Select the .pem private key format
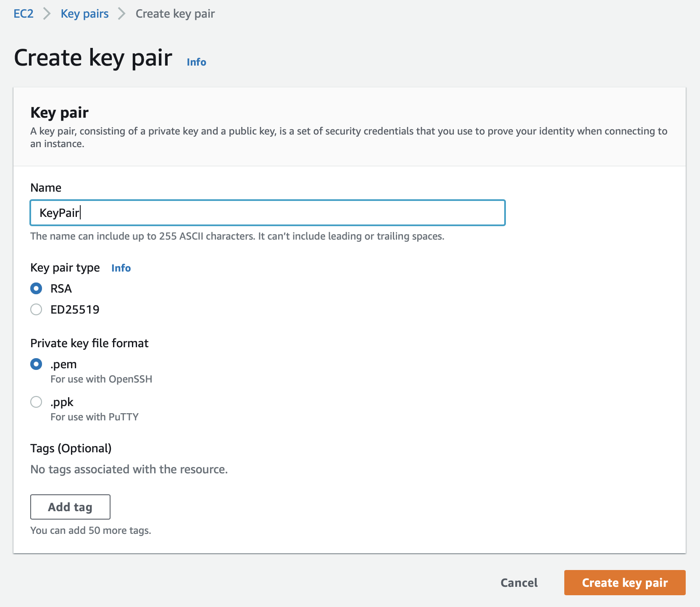700x607 pixels. pyautogui.click(x=36, y=364)
